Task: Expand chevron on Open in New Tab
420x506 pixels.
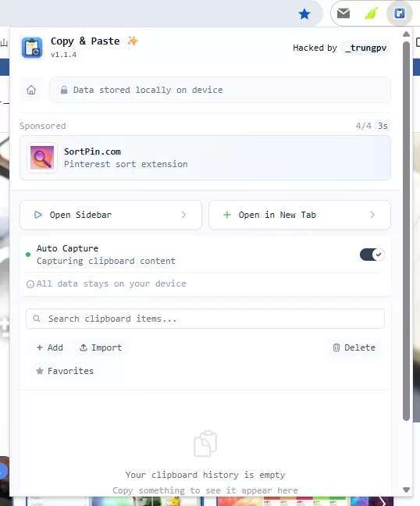Action: point(372,215)
